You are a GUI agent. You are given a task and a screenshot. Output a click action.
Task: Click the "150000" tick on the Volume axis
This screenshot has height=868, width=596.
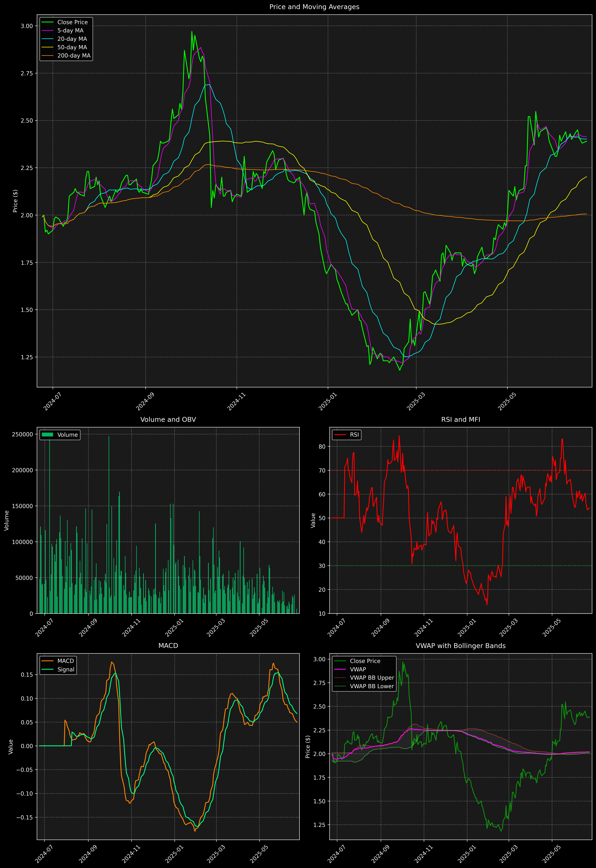click(x=22, y=506)
